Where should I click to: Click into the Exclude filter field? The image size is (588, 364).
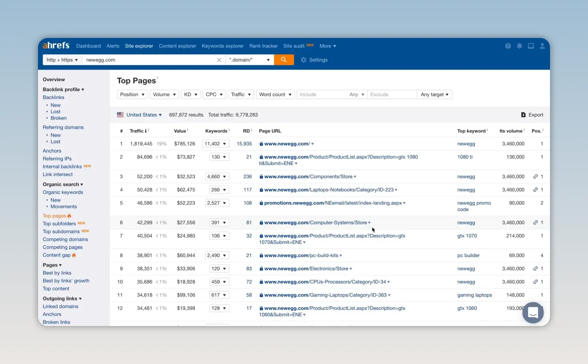click(x=392, y=94)
